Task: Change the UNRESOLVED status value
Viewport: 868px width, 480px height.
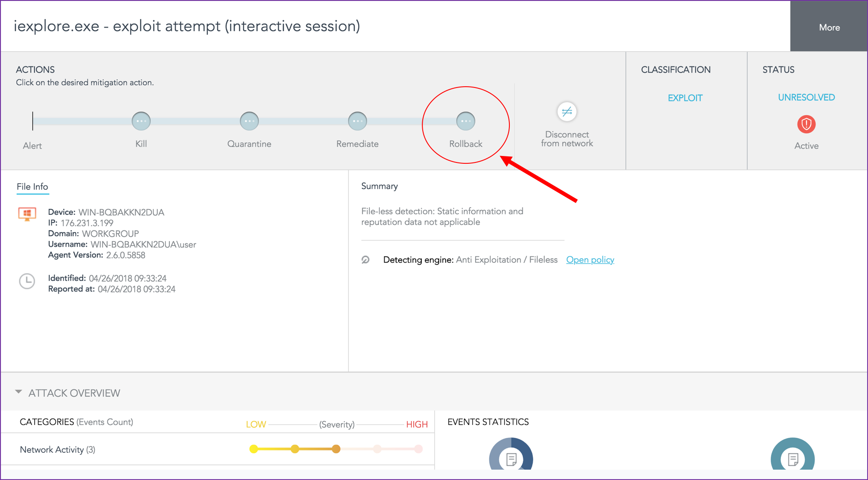Action: pos(806,97)
